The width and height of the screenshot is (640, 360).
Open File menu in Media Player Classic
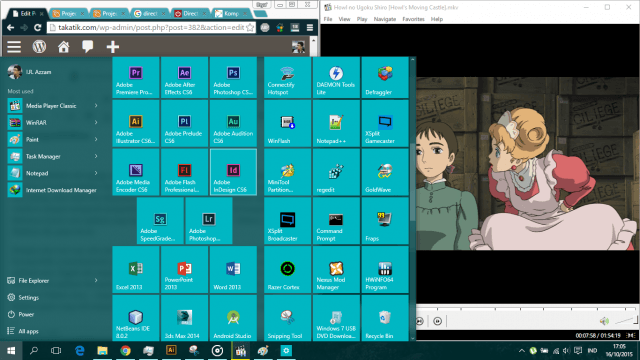pyautogui.click(x=328, y=19)
